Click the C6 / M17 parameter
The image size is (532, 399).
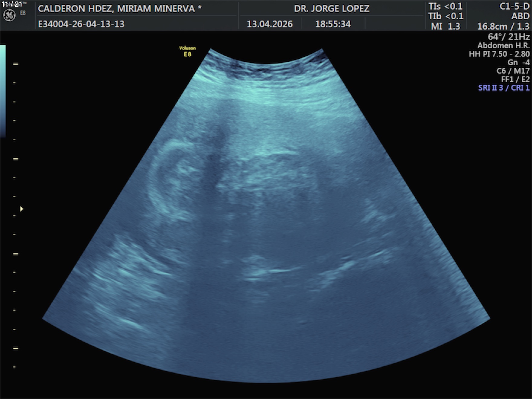click(513, 71)
